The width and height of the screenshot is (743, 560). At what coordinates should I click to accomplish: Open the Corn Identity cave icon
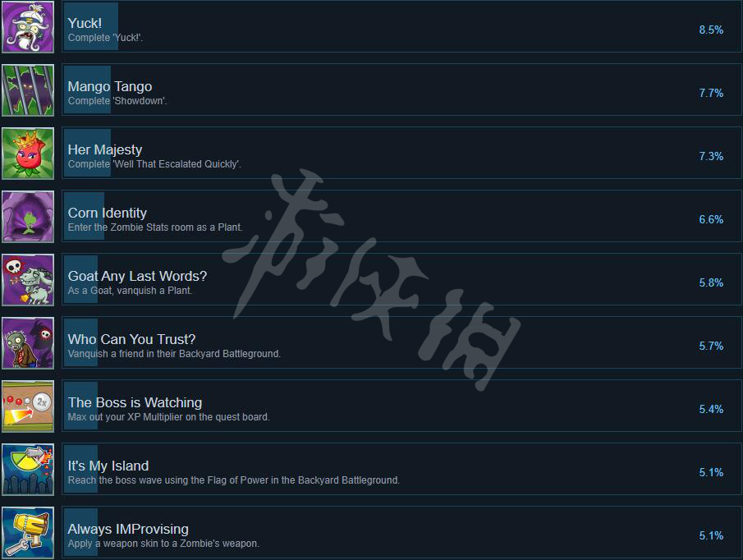pos(28,217)
